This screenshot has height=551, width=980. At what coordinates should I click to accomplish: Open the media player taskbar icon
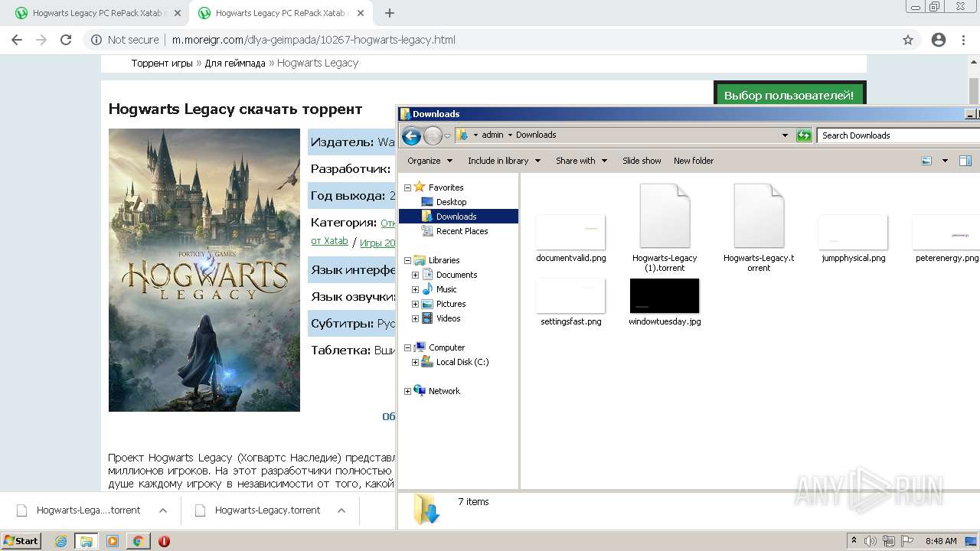(x=113, y=541)
